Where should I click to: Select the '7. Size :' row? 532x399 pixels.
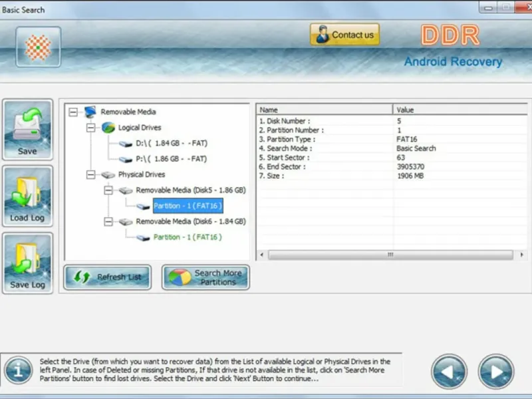click(x=392, y=176)
